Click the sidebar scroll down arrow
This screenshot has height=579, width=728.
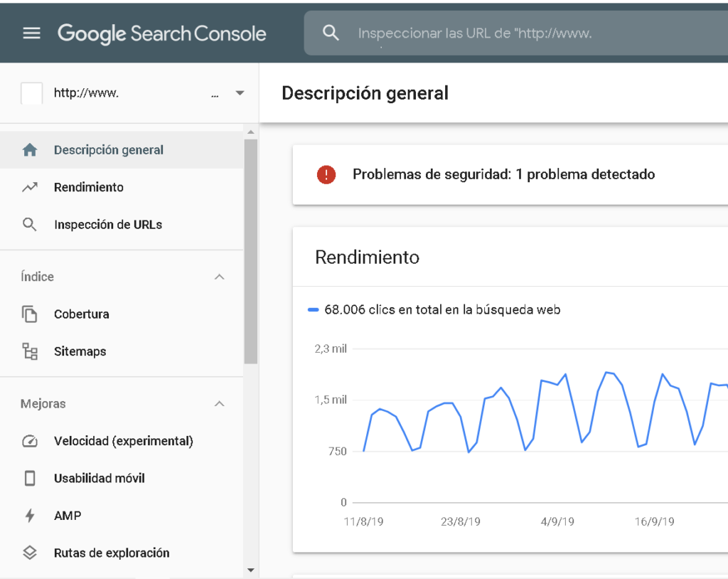[251, 570]
